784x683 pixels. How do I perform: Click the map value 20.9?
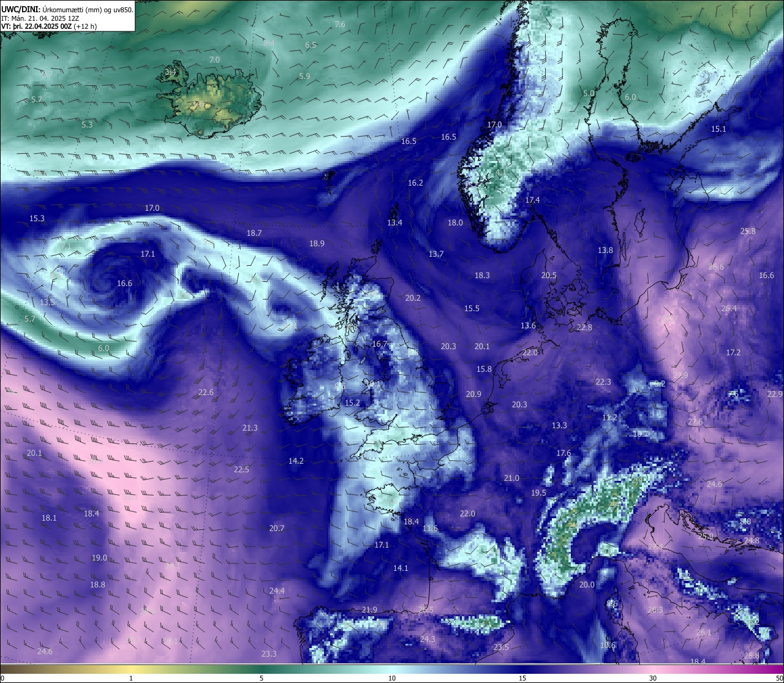point(473,394)
